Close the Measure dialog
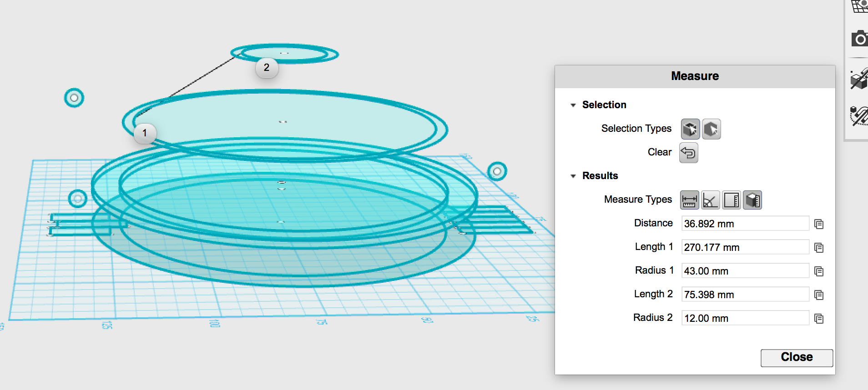Screen dimensions: 868x390 tap(797, 357)
